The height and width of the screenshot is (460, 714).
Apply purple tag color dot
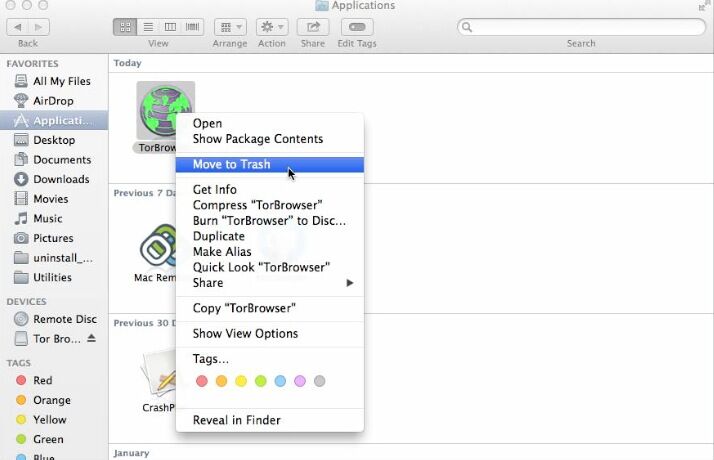[300, 381]
